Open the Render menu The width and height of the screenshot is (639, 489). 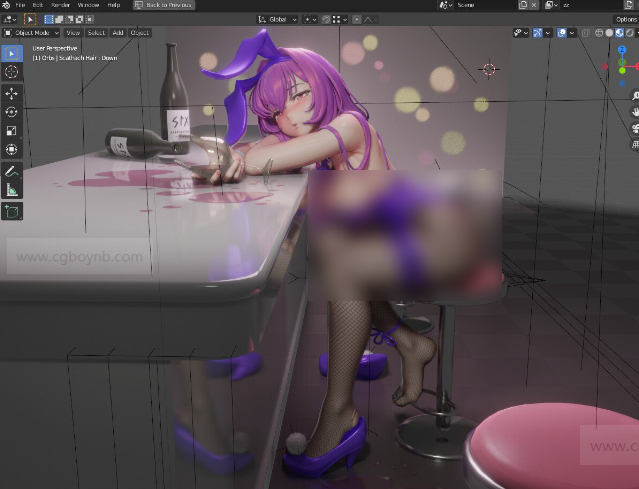(60, 5)
